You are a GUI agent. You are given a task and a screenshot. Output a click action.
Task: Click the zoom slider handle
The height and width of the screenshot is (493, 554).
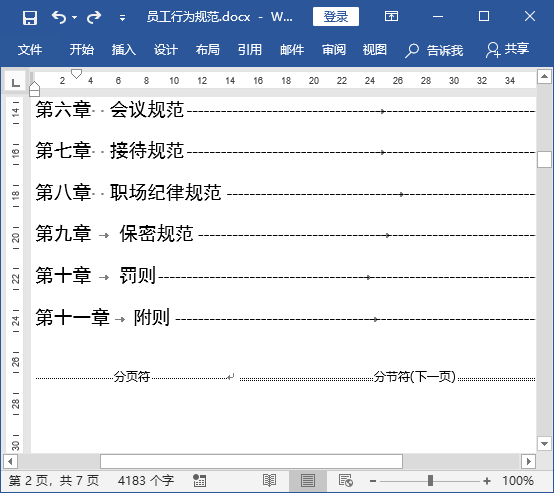point(430,481)
